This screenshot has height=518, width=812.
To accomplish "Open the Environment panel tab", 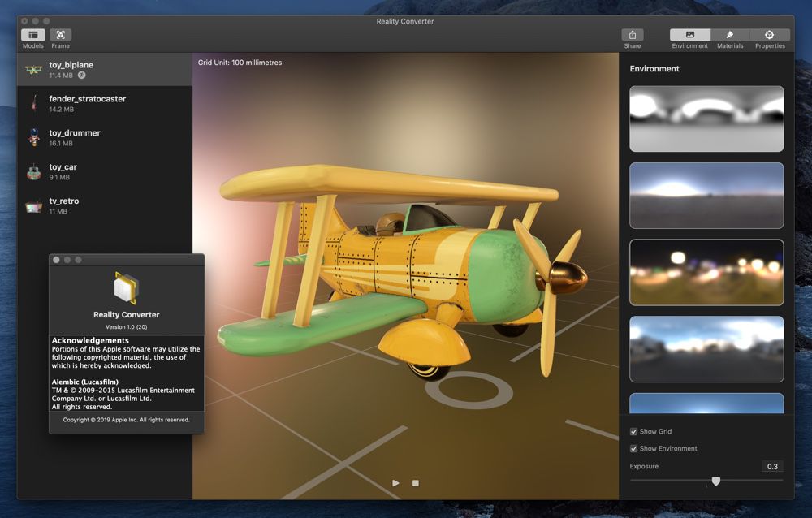I will (x=689, y=35).
